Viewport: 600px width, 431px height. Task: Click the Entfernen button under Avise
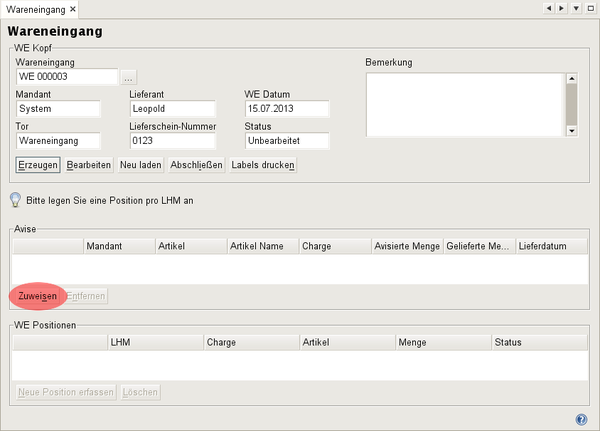click(86, 296)
